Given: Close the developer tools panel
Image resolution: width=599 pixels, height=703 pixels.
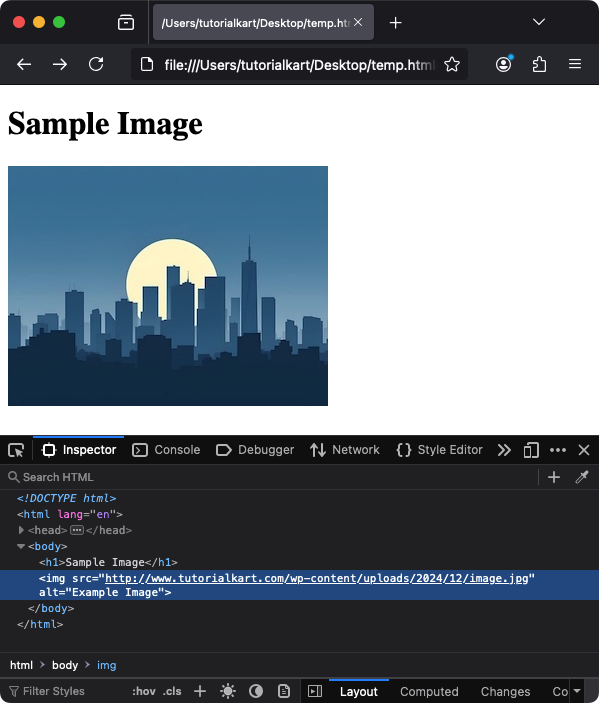Looking at the screenshot, I should [x=584, y=450].
